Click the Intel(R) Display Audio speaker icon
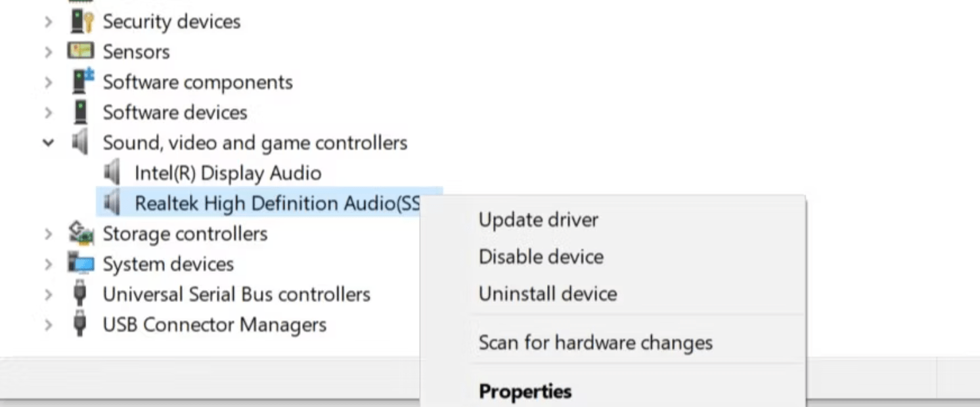This screenshot has width=980, height=407. tap(112, 172)
